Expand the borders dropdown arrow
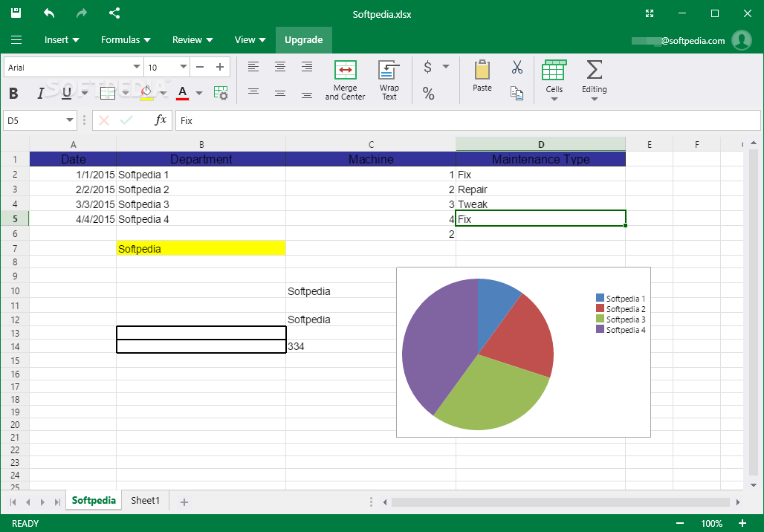Image resolution: width=764 pixels, height=532 pixels. point(126,93)
